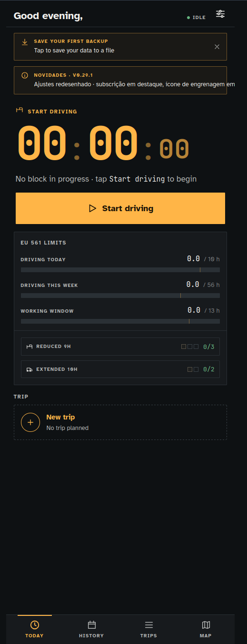Tap the Novidades info icon
Screen dimensions: 247x644
(x=25, y=75)
